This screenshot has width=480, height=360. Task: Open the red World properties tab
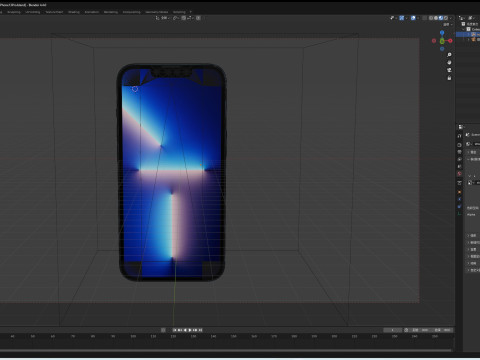pyautogui.click(x=459, y=174)
